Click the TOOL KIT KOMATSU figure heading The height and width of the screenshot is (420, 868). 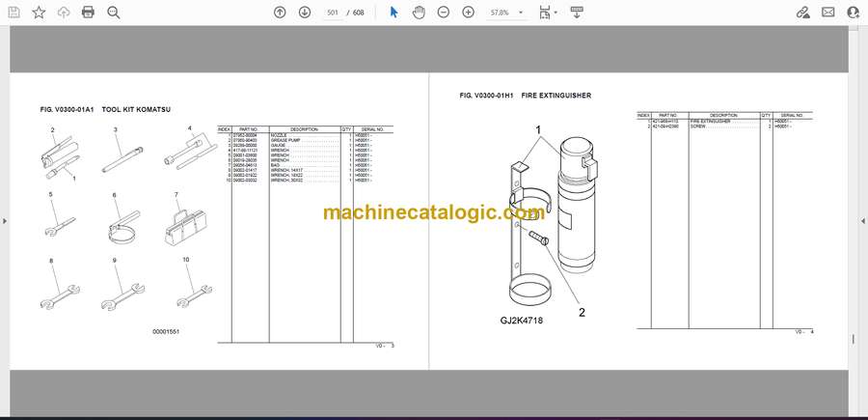(136, 110)
